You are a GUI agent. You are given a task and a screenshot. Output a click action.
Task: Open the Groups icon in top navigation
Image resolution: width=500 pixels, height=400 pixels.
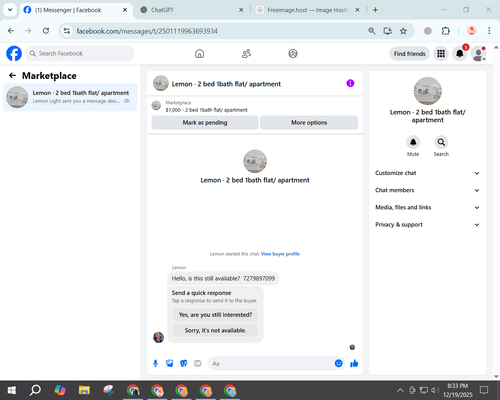click(x=293, y=53)
